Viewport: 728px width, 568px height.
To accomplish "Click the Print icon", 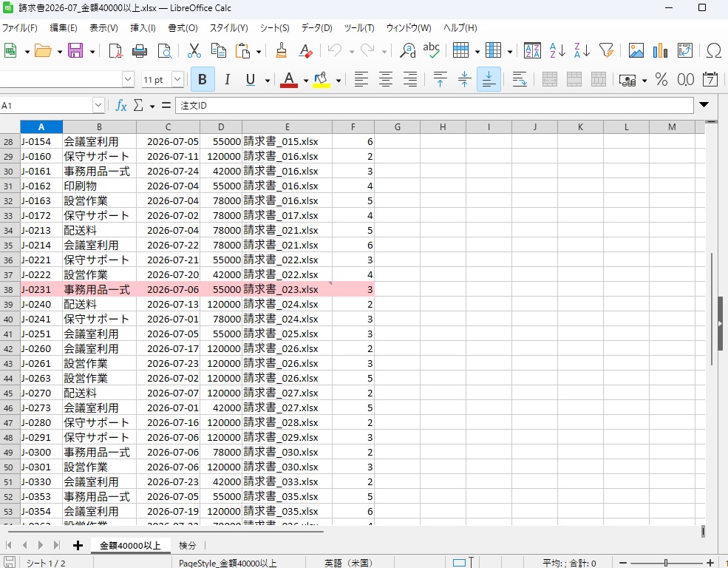I will 140,50.
